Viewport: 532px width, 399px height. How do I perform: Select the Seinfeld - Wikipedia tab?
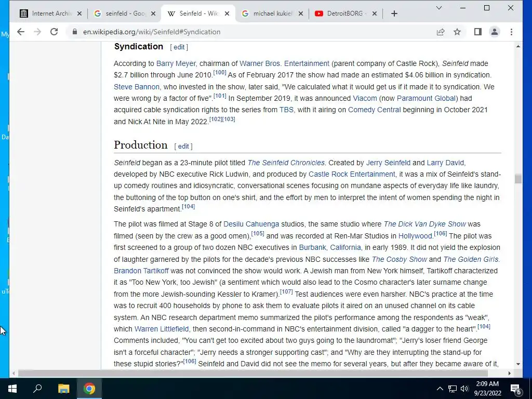click(198, 14)
